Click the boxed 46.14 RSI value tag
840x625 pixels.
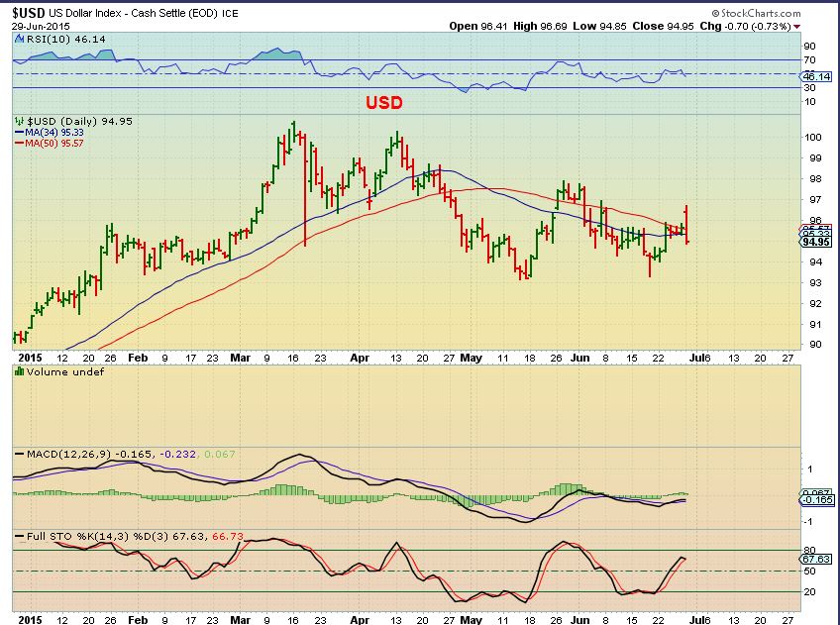(x=816, y=76)
